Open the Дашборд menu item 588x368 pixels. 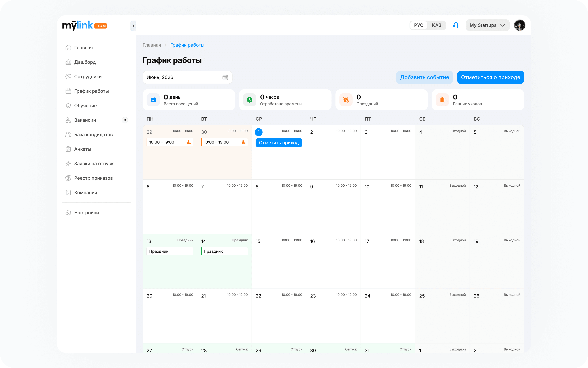click(97, 62)
